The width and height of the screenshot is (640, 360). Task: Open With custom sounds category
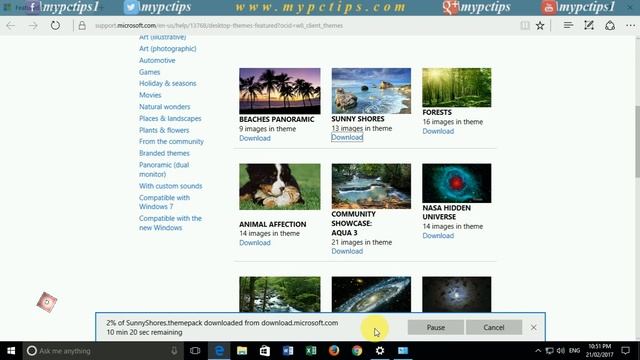(x=170, y=186)
